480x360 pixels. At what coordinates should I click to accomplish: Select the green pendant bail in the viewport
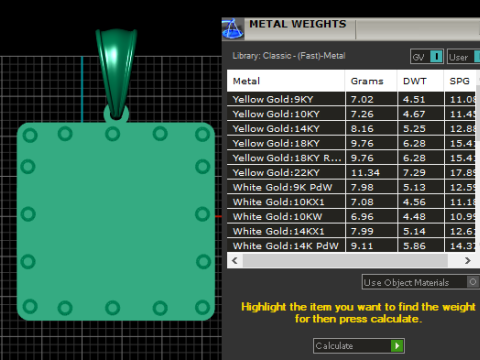[116, 72]
